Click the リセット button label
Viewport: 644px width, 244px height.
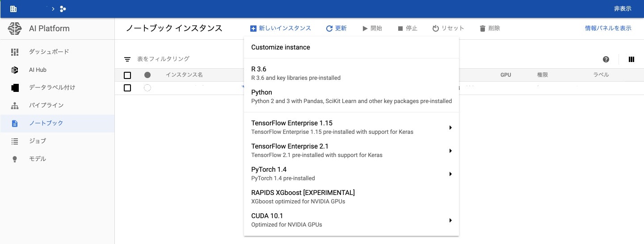453,29
